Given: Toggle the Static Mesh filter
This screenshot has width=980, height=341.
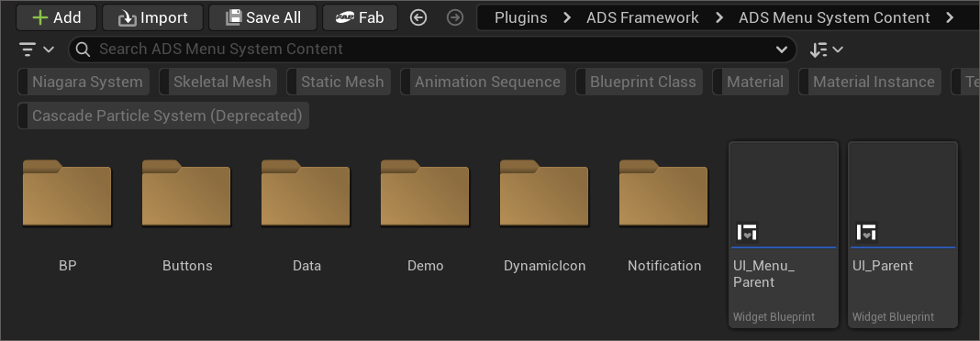Looking at the screenshot, I should coord(338,82).
